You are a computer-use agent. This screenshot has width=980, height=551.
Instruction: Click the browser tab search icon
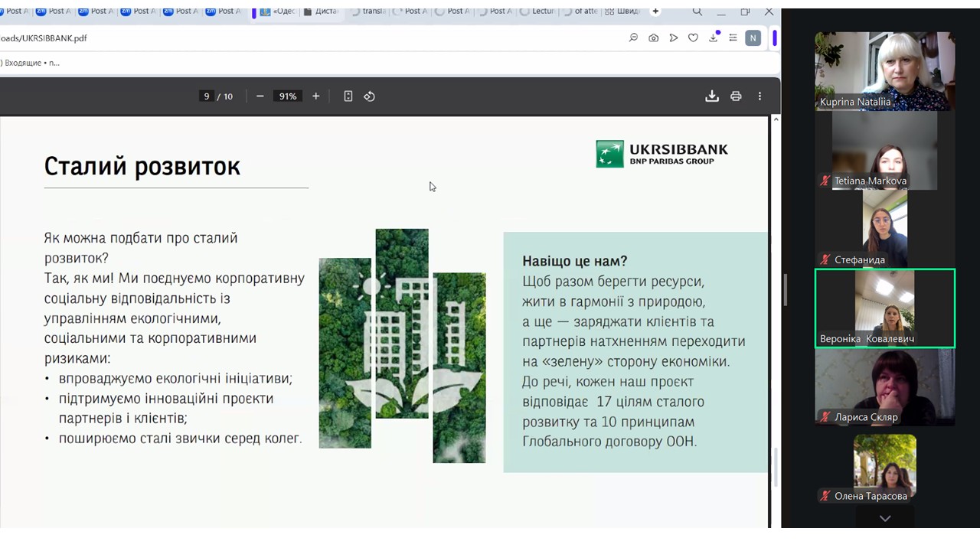697,11
